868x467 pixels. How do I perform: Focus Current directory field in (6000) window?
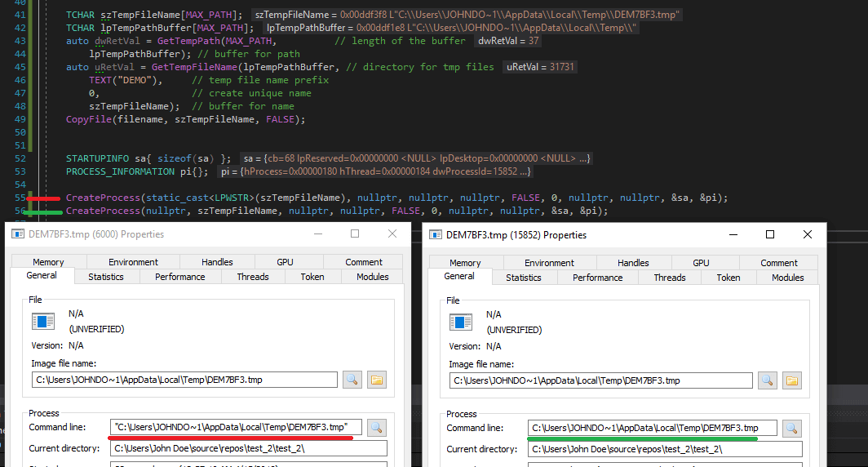249,448
